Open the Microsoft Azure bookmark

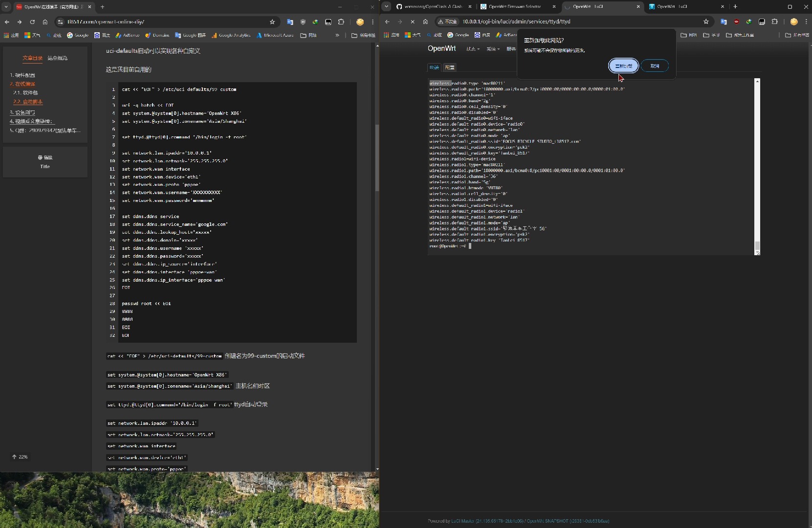click(275, 35)
